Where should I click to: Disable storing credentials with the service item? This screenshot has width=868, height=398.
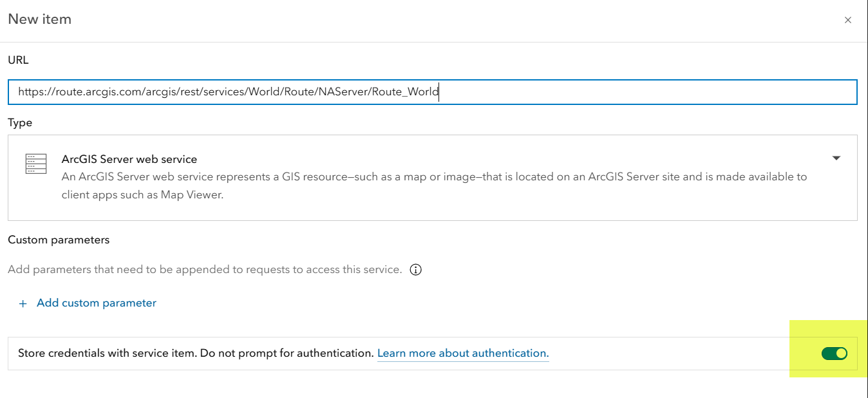tap(835, 353)
